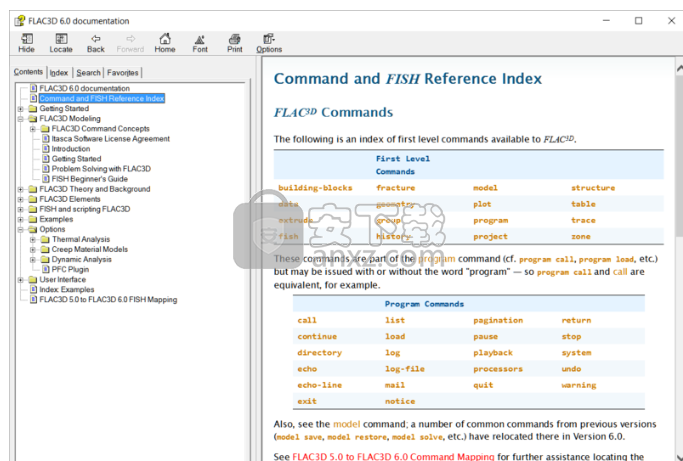Open the Options toolbar menu
Viewport: 683px width, 461px height.
click(x=269, y=43)
